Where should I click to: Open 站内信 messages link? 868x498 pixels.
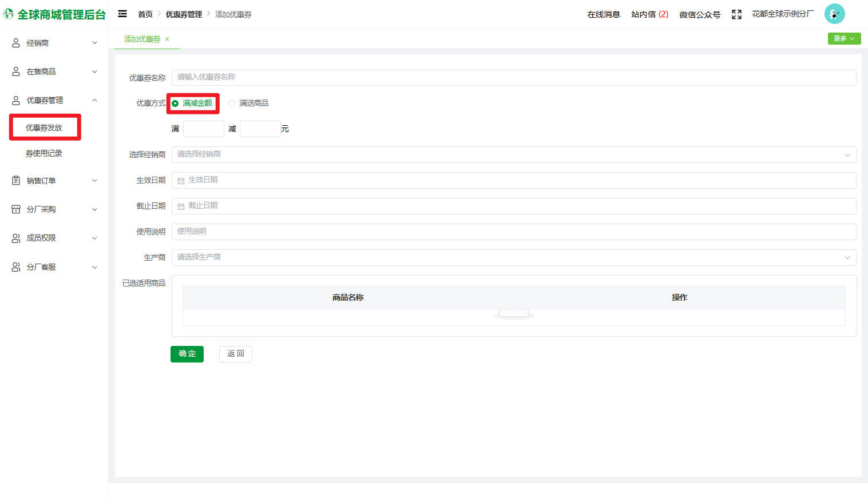click(x=649, y=14)
